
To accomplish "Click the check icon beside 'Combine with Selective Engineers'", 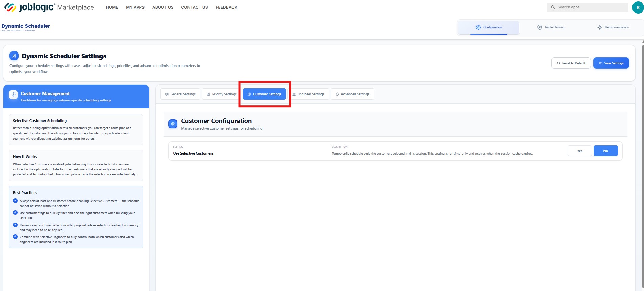I will point(15,237).
